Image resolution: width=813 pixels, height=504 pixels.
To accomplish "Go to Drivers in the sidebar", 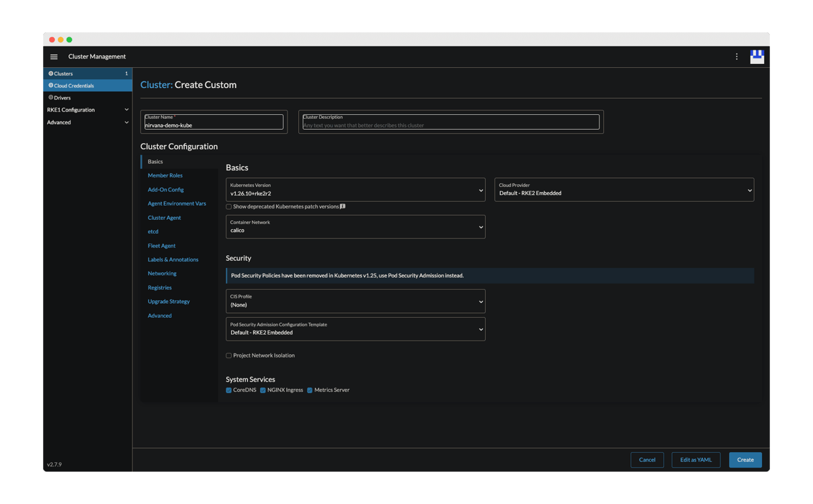I will coord(87,97).
